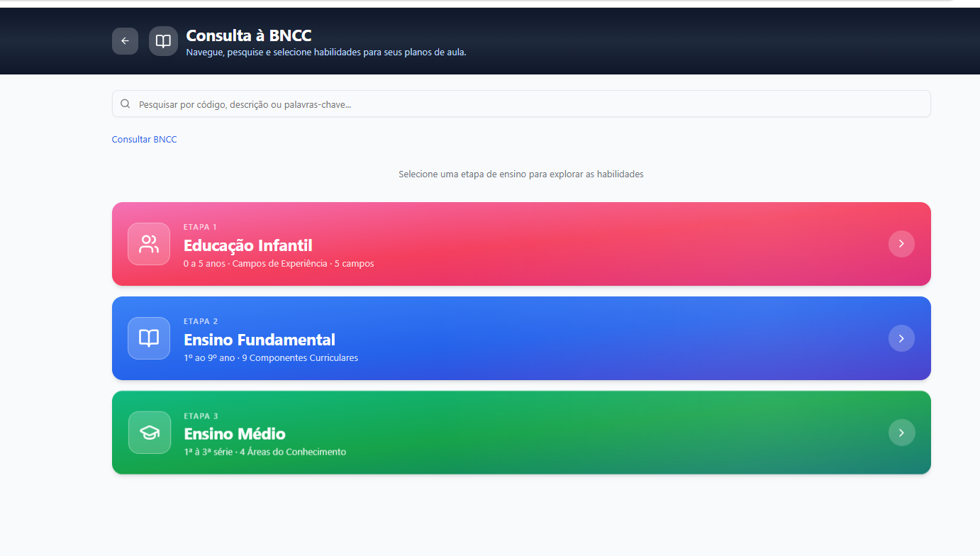The image size is (980, 556).
Task: Focus the search field for código or palavras-chave
Action: 521,104
